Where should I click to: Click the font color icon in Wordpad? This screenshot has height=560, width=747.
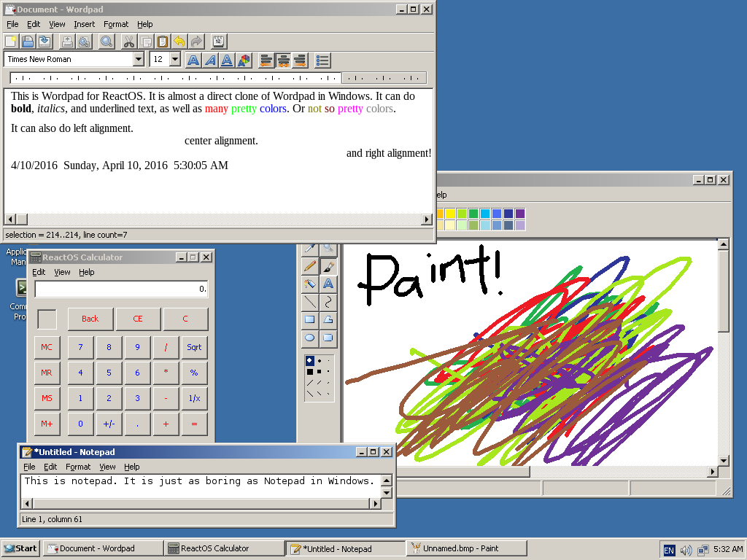244,61
